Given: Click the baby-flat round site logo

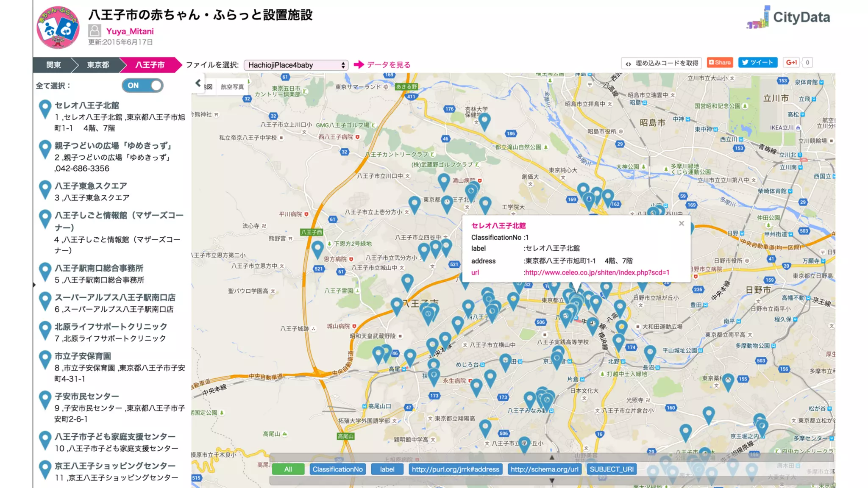Looking at the screenshot, I should point(58,28).
